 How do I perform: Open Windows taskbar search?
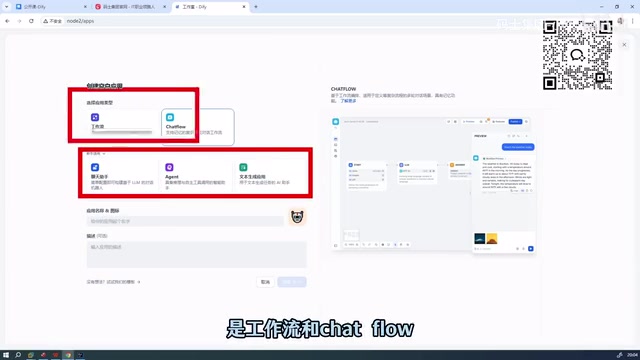18,355
